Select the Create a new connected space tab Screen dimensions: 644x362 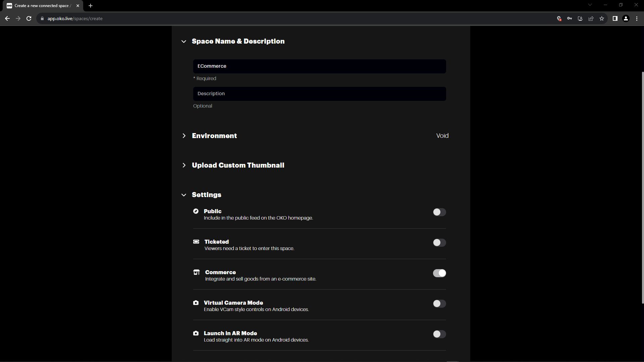[42, 6]
